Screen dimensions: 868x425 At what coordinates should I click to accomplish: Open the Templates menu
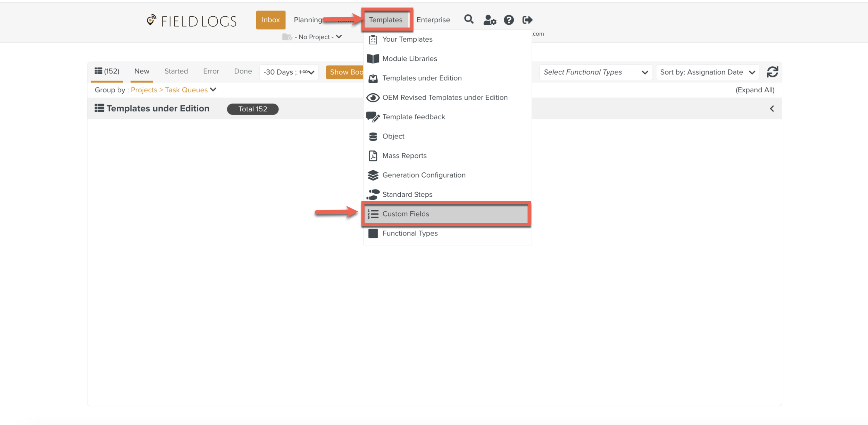coord(386,20)
